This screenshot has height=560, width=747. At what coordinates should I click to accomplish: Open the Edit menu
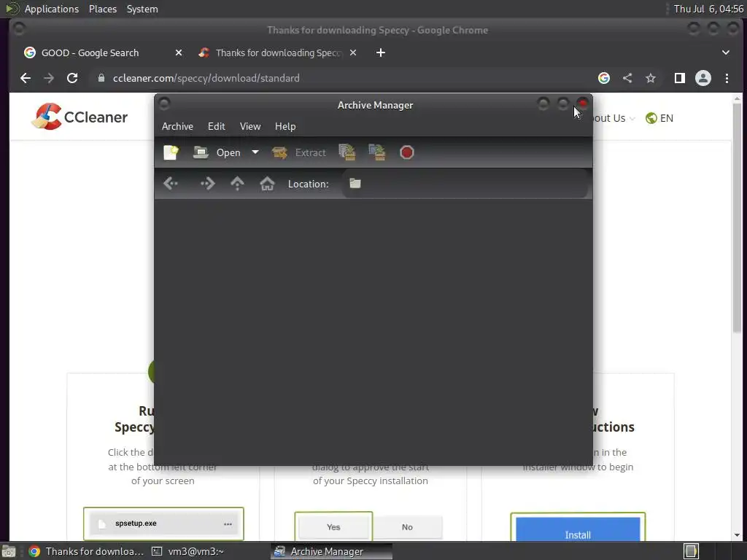(216, 126)
